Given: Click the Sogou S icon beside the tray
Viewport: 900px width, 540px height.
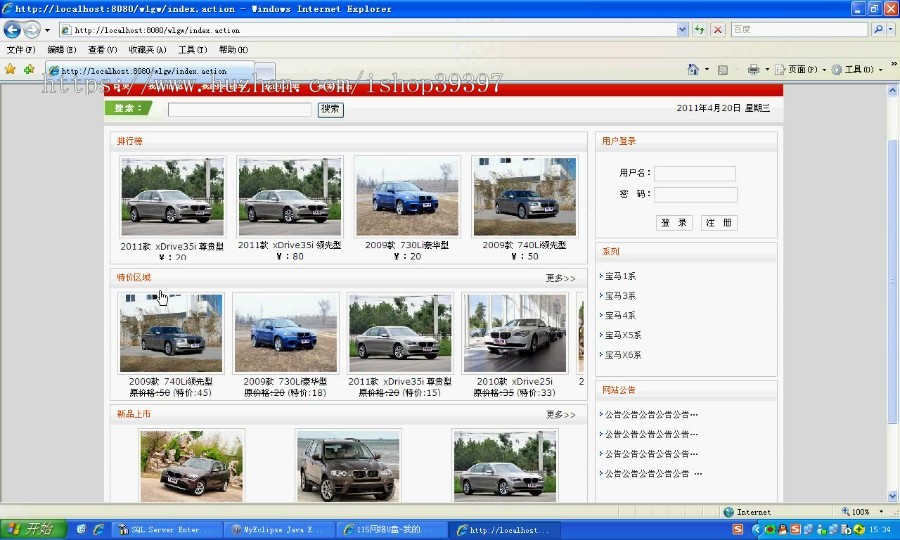Looking at the screenshot, I should click(x=738, y=530).
